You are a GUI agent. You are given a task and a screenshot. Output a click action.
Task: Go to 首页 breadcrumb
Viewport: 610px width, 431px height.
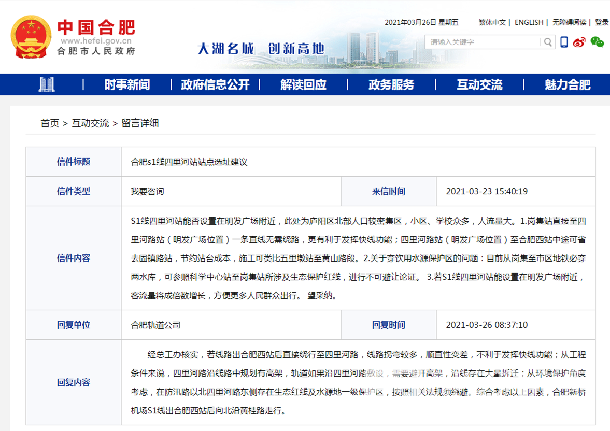[x=50, y=123]
